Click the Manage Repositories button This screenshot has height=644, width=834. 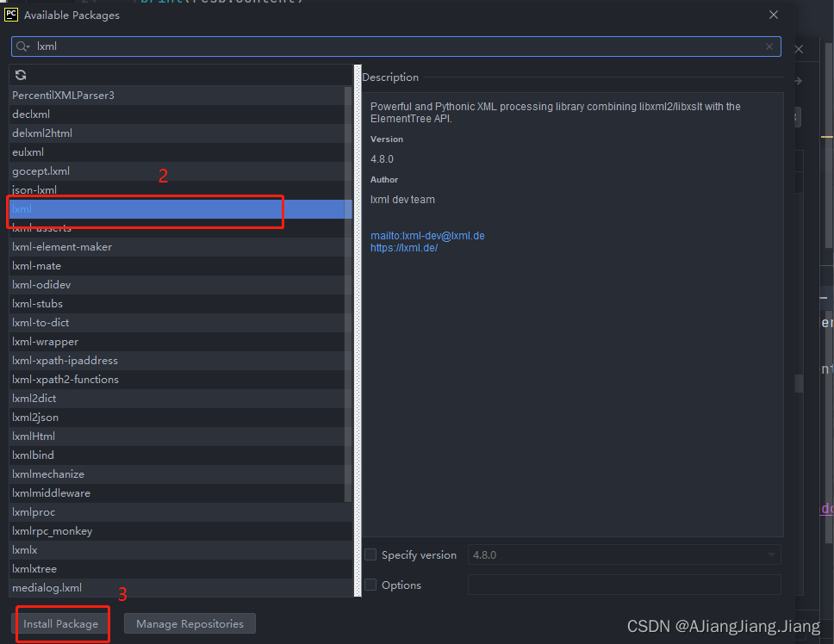tap(190, 623)
